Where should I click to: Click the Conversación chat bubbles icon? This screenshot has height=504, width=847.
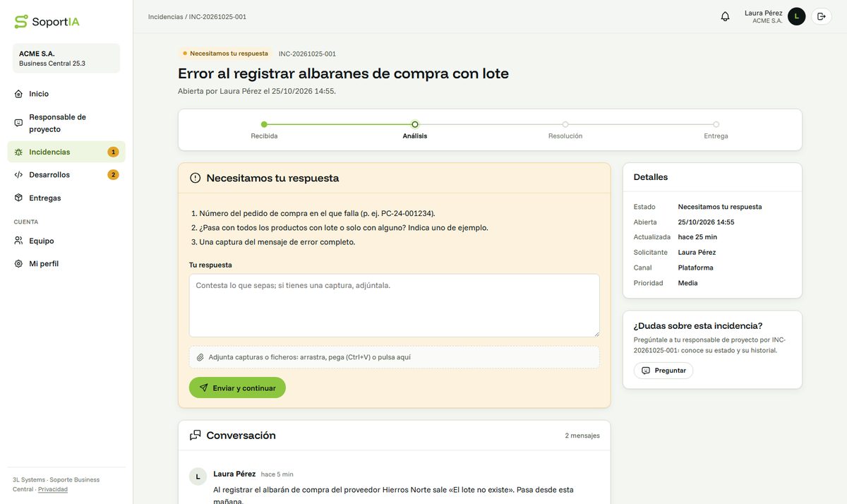pyautogui.click(x=196, y=436)
